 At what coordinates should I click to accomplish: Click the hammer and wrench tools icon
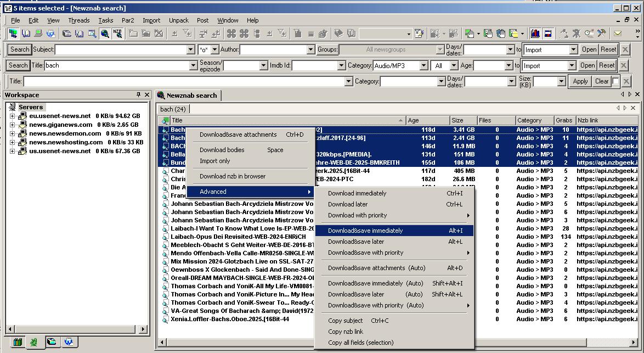click(x=602, y=33)
